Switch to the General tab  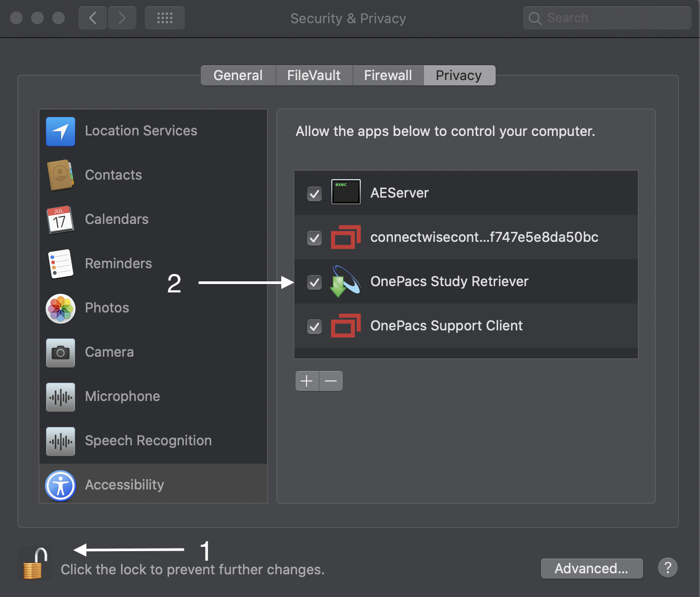238,75
